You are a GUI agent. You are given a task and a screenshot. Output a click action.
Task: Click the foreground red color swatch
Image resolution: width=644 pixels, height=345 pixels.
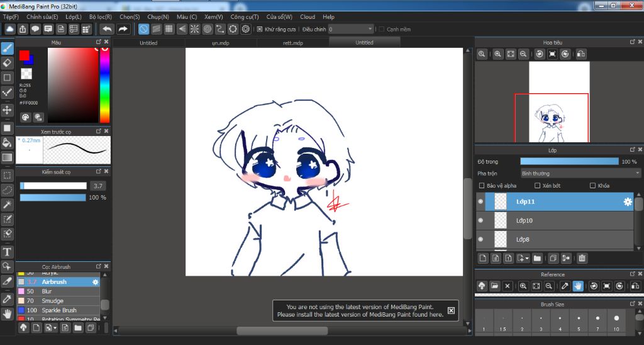pyautogui.click(x=25, y=55)
